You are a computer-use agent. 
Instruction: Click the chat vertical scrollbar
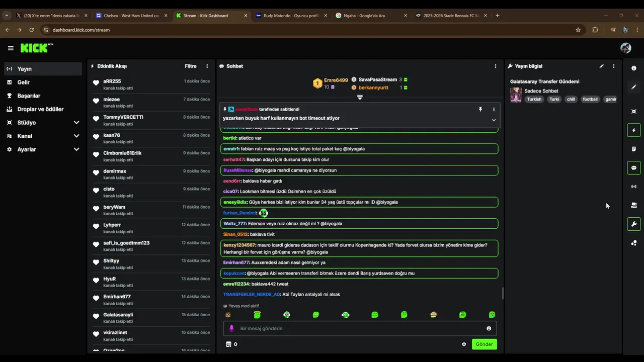pos(503,293)
